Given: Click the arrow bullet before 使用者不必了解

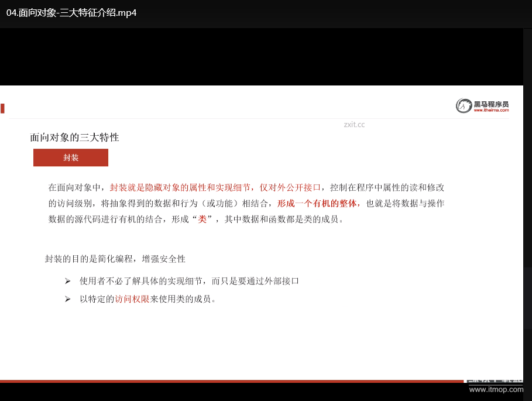Looking at the screenshot, I should [67, 281].
